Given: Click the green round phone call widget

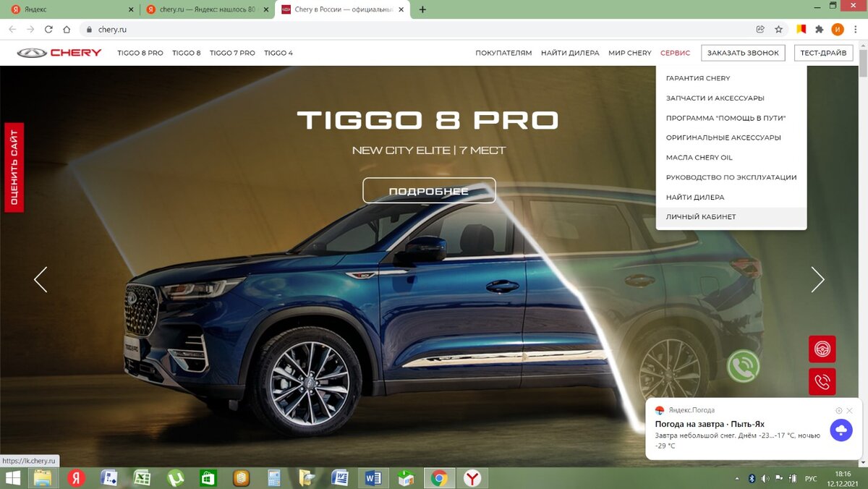Looking at the screenshot, I should click(x=744, y=365).
